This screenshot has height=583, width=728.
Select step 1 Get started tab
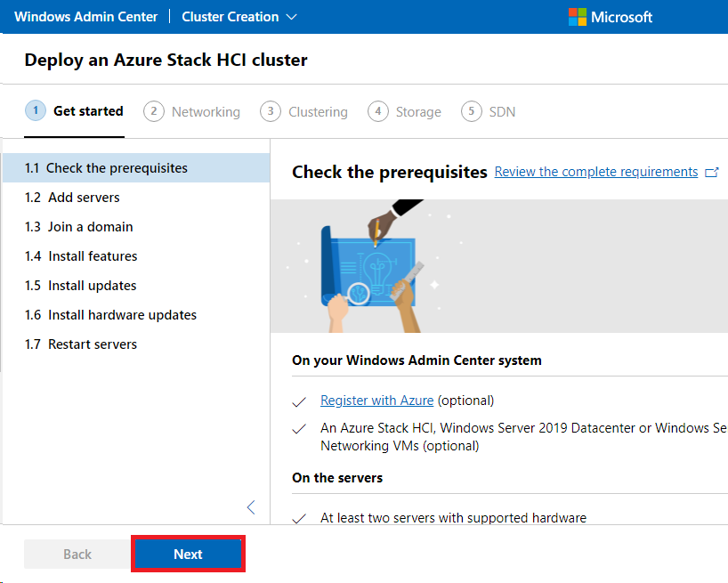tap(74, 111)
